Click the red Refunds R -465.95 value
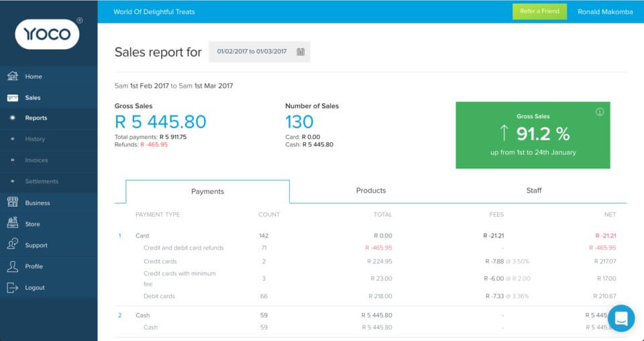This screenshot has height=341, width=644. pos(154,144)
